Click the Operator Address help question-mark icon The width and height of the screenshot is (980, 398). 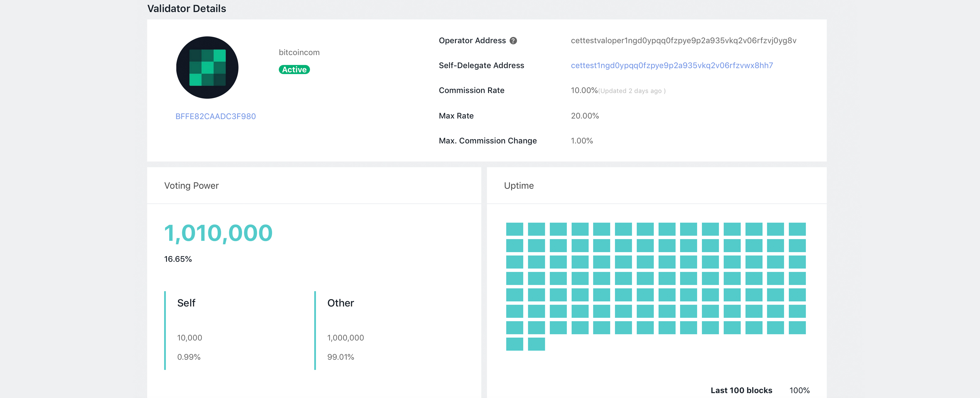click(x=513, y=41)
